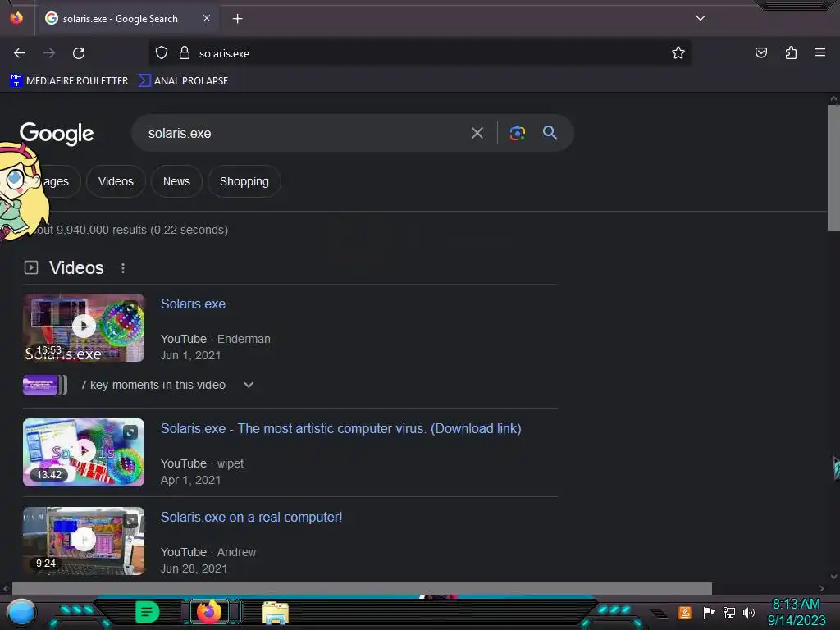Switch to the Videos filter tab
The height and width of the screenshot is (630, 840).
pyautogui.click(x=116, y=181)
